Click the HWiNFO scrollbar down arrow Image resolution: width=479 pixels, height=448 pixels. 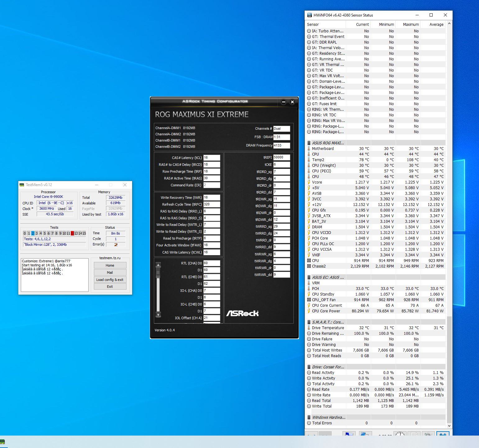point(449,426)
